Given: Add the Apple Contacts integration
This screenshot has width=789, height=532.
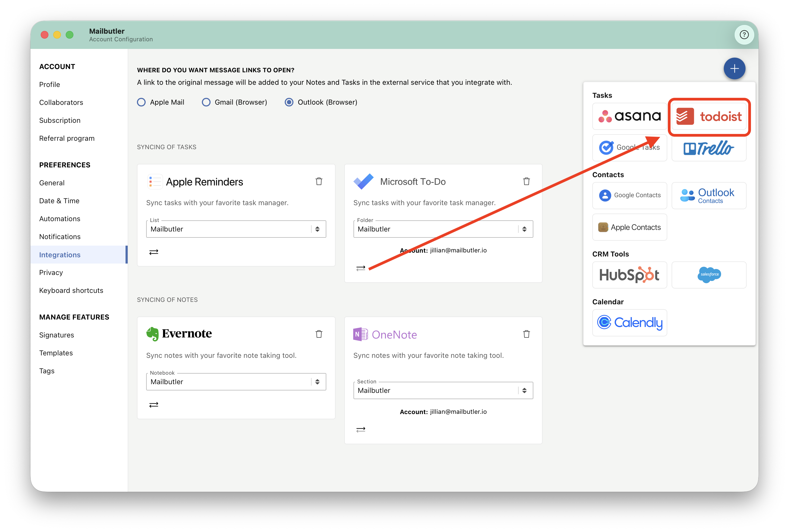Looking at the screenshot, I should pos(630,227).
